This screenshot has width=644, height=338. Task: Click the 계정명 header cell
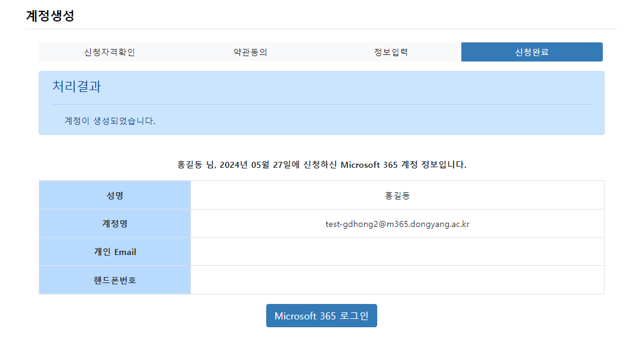(115, 224)
